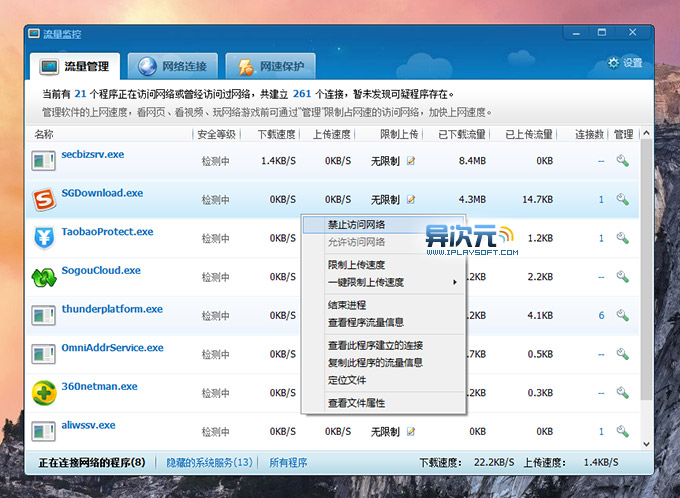Show 隐藏的系统服务(13) list
Viewport: 680px width, 498px height.
(209, 462)
